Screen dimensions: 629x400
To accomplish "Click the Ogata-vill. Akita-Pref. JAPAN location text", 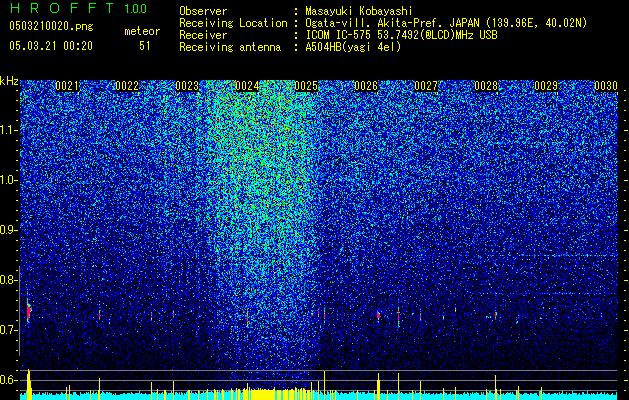I will click(446, 23).
